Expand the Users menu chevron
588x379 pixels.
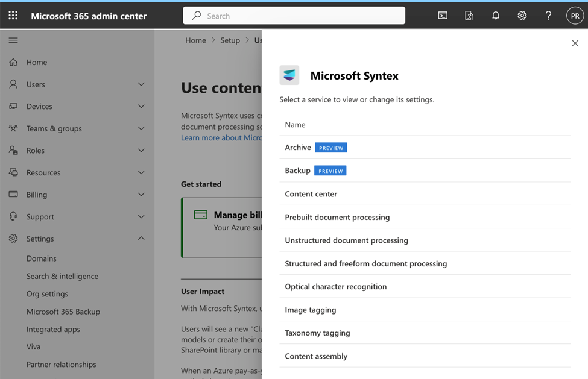click(141, 84)
